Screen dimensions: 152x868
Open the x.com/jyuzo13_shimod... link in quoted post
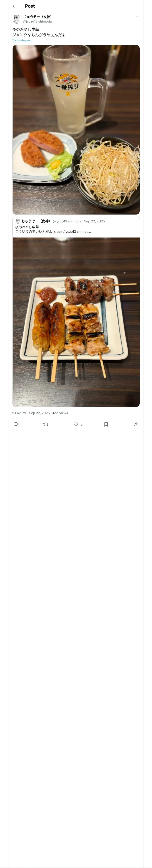pos(72,231)
